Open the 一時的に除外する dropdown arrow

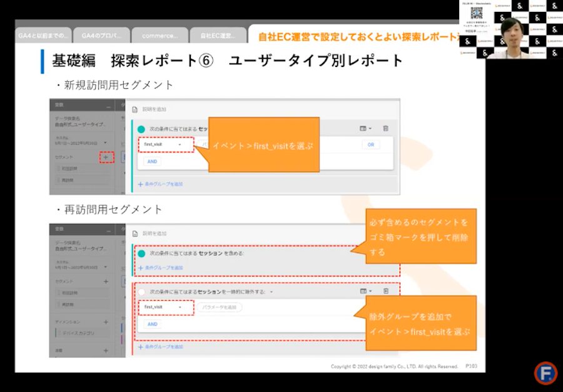pyautogui.click(x=271, y=292)
